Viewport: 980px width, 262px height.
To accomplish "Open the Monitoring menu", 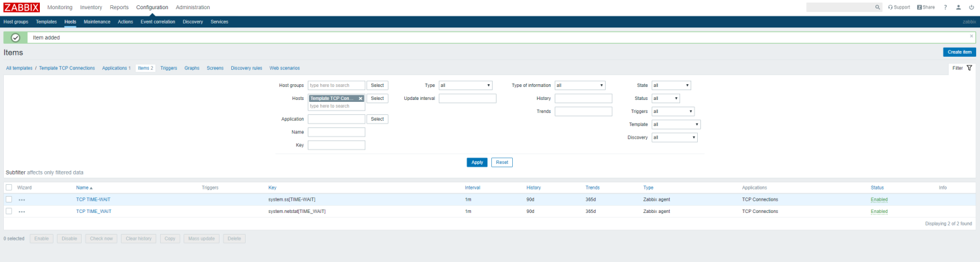I will pos(60,7).
